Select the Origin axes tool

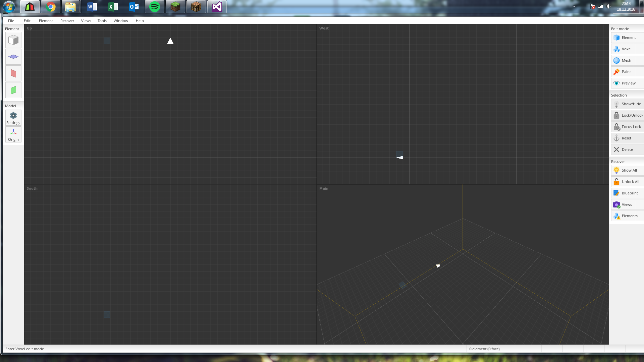click(x=13, y=134)
